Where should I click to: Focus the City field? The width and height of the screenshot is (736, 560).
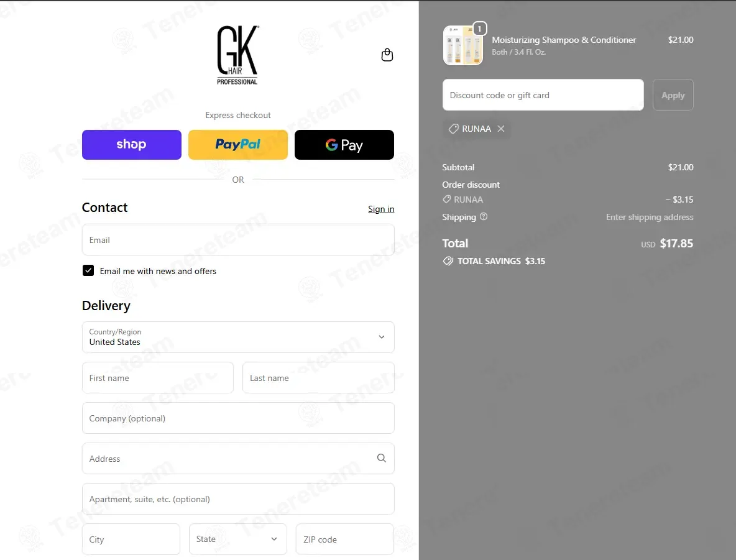pos(131,539)
